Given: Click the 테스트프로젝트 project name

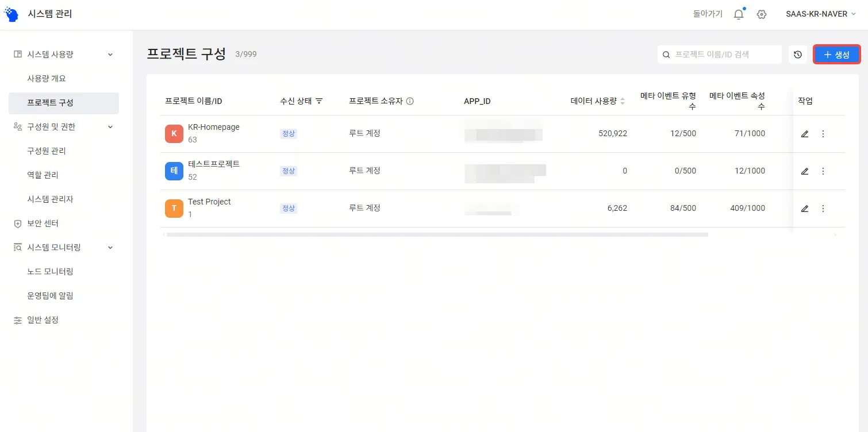Looking at the screenshot, I should click(x=214, y=164).
